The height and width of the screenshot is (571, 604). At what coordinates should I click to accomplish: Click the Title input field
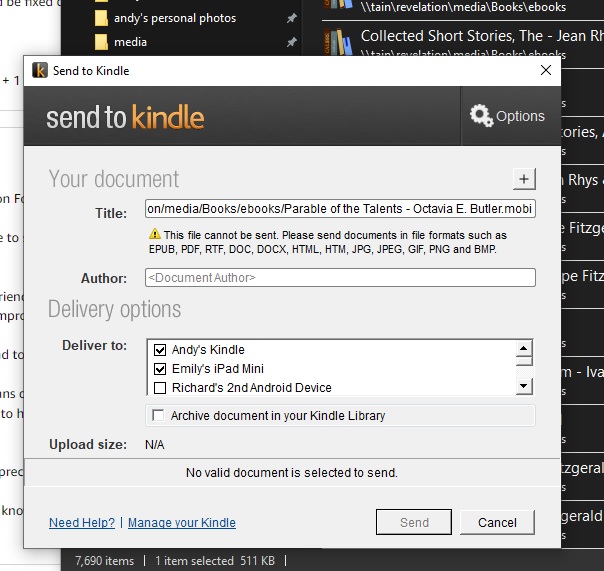coord(340,208)
